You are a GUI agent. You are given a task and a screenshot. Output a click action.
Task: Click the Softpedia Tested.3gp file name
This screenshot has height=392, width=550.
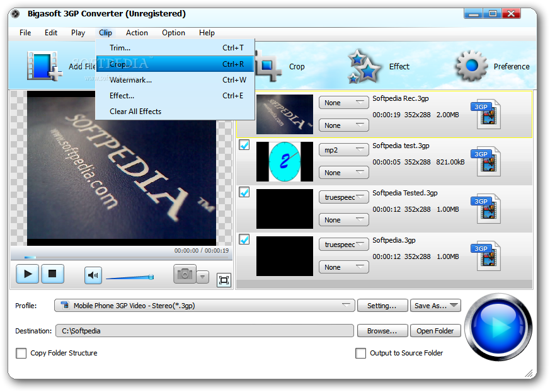405,193
